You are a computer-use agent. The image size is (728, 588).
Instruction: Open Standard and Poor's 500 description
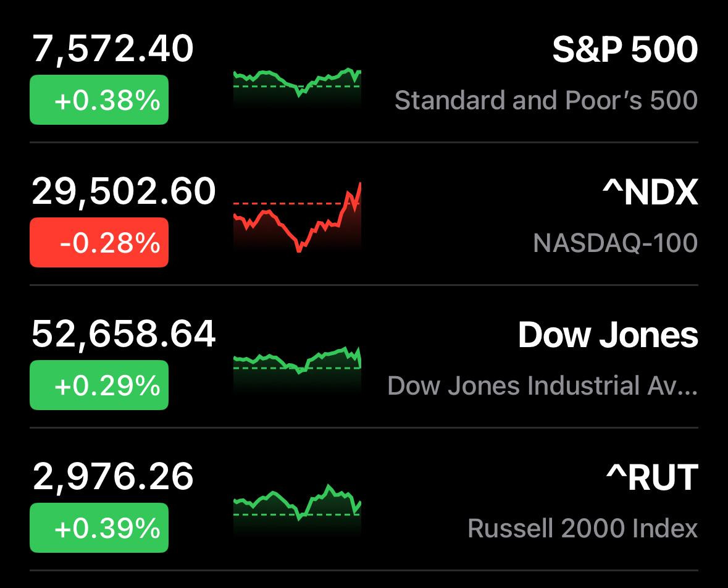tap(546, 100)
